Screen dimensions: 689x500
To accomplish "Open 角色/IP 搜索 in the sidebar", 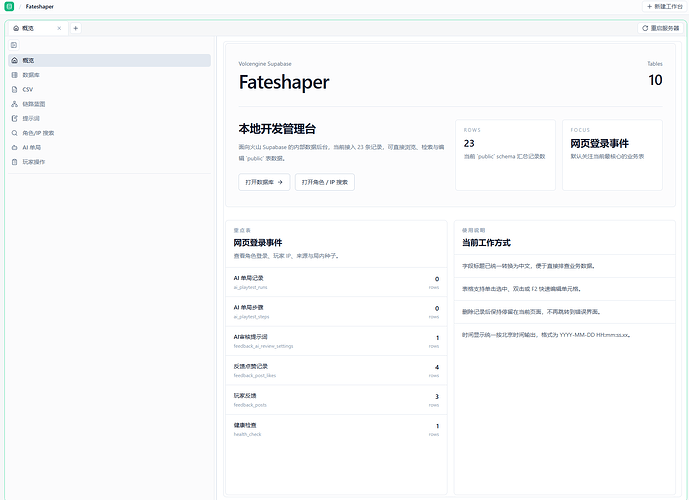I will pyautogui.click(x=109, y=133).
